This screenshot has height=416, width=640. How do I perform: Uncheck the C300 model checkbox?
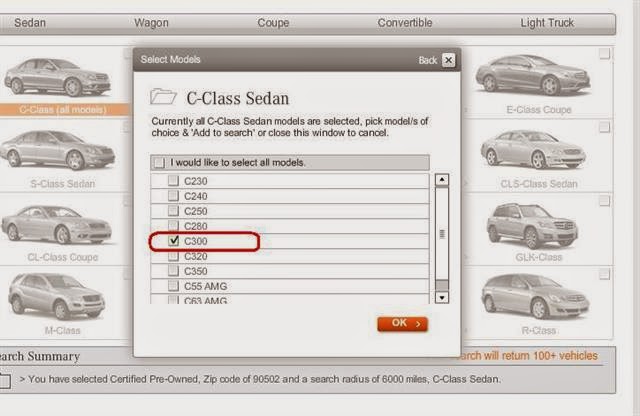pyautogui.click(x=173, y=240)
